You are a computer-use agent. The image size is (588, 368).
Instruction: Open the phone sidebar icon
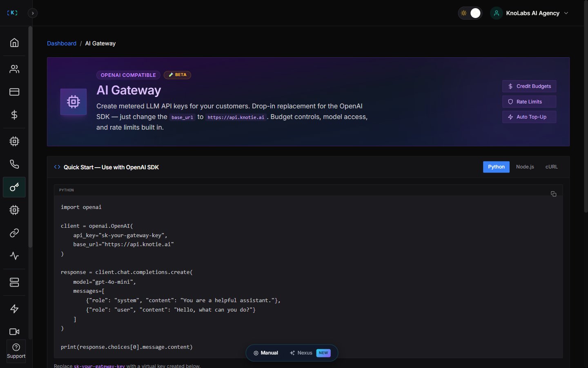[14, 164]
